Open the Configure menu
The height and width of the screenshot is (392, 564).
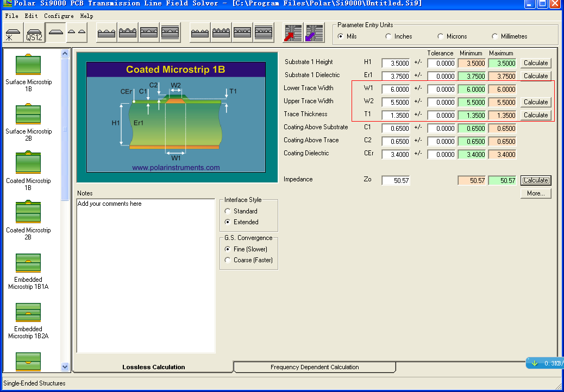point(59,16)
